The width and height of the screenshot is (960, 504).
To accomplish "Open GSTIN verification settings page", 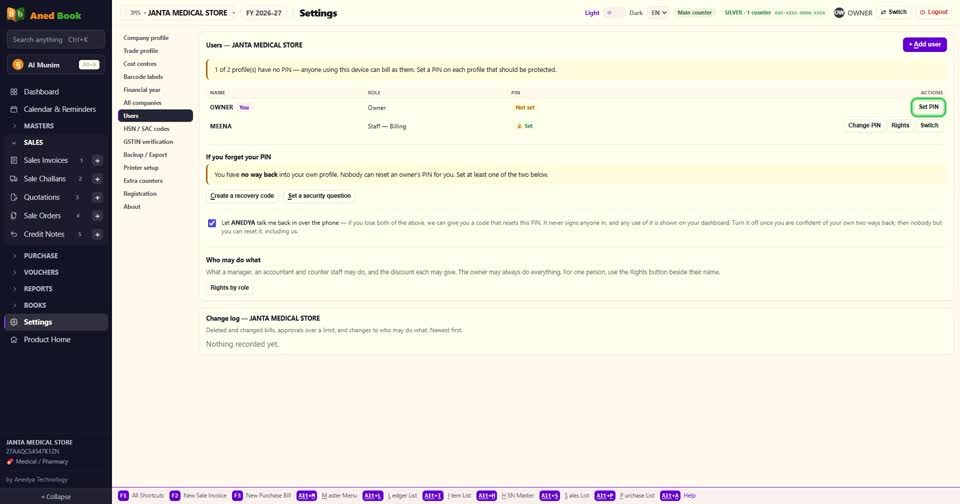I will click(155, 141).
